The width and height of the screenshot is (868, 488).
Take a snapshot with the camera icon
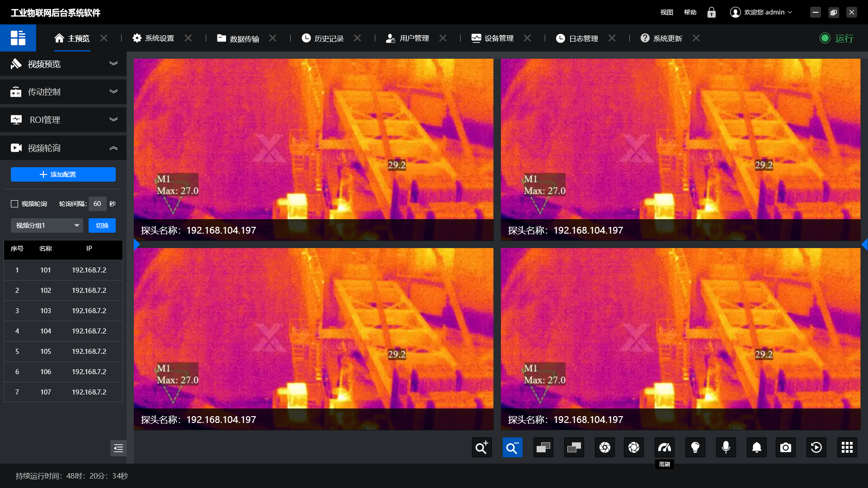786,447
